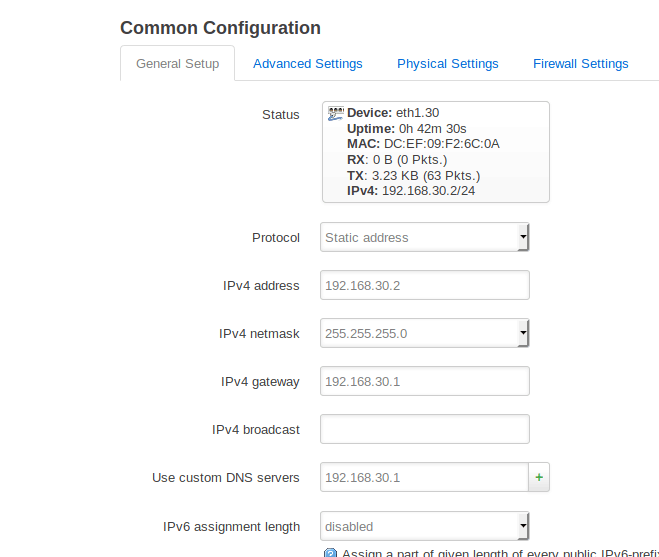Select the empty IPv4 broadcast field
Screen dimensions: 659x557
coord(424,430)
